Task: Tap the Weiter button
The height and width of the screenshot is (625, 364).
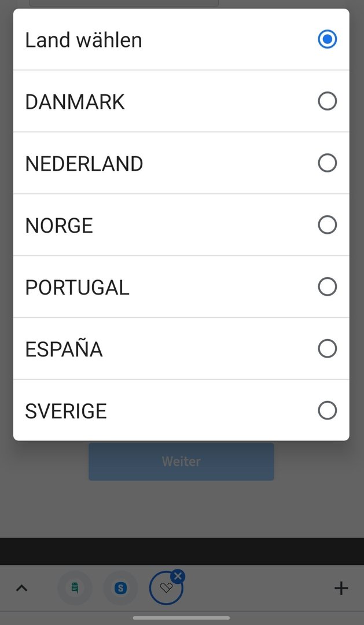Action: [x=181, y=461]
